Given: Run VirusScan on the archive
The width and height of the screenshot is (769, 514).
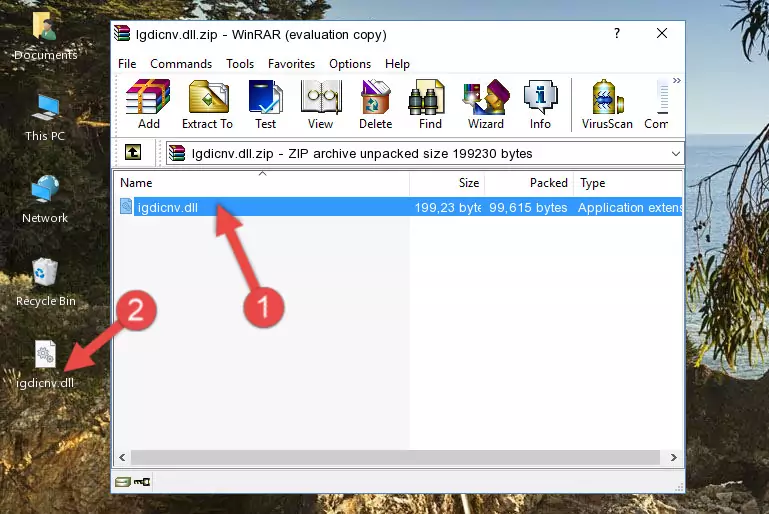Looking at the screenshot, I should [x=607, y=104].
